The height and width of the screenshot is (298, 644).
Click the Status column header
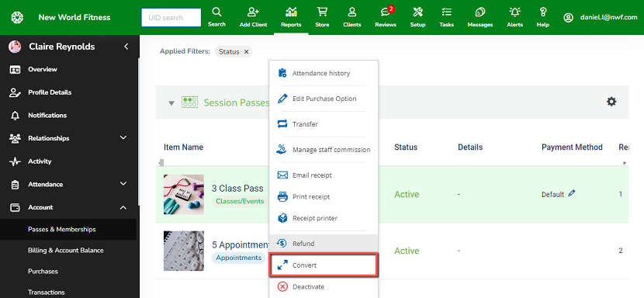coord(406,147)
